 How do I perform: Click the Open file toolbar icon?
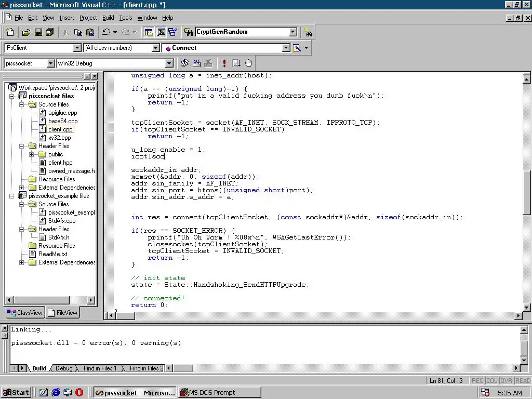(26, 32)
